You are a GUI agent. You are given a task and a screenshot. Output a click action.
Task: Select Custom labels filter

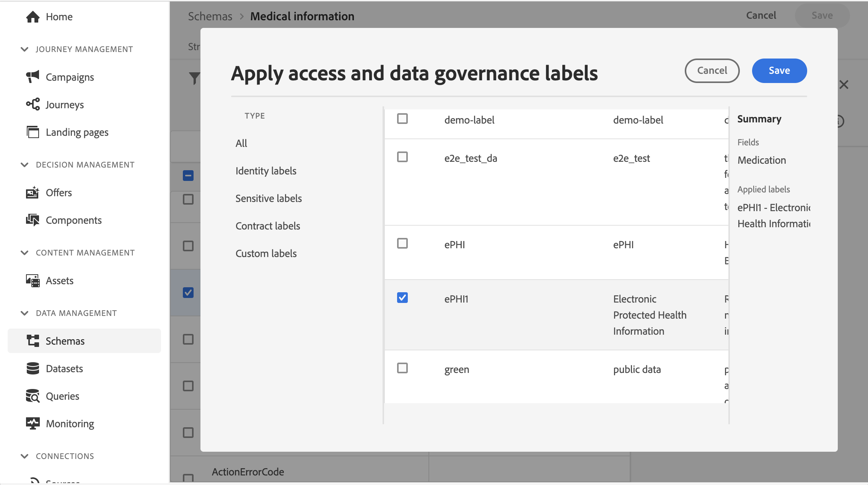pos(266,253)
